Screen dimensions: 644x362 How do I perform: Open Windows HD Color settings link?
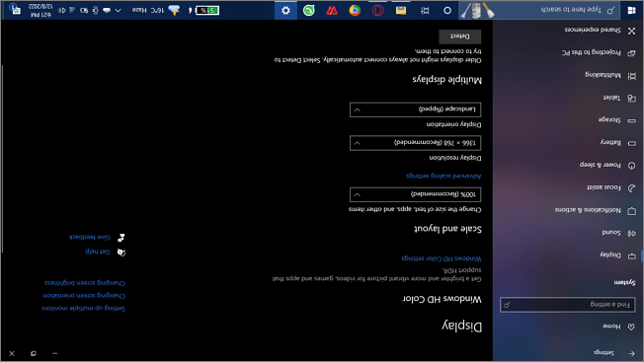coord(442,258)
